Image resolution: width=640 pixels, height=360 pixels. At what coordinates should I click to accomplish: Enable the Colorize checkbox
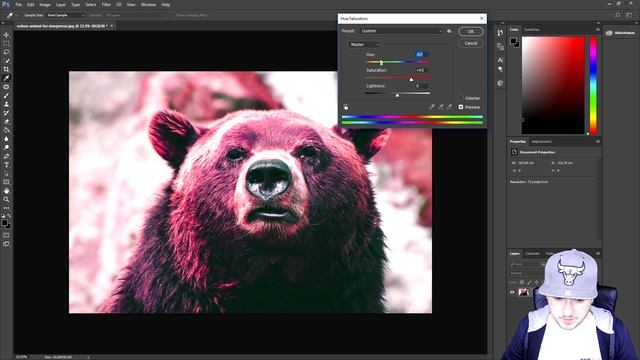tap(461, 98)
